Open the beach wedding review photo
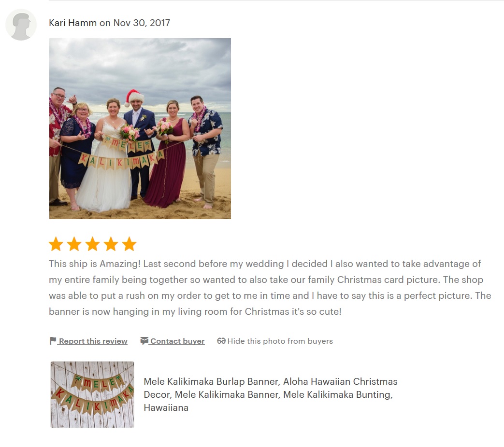504x447 pixels. 140,128
